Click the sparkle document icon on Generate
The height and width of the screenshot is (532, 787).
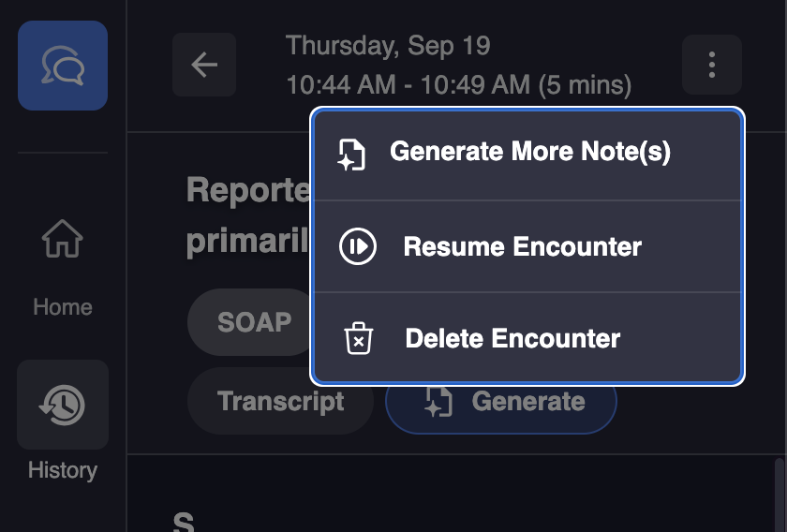tap(438, 402)
